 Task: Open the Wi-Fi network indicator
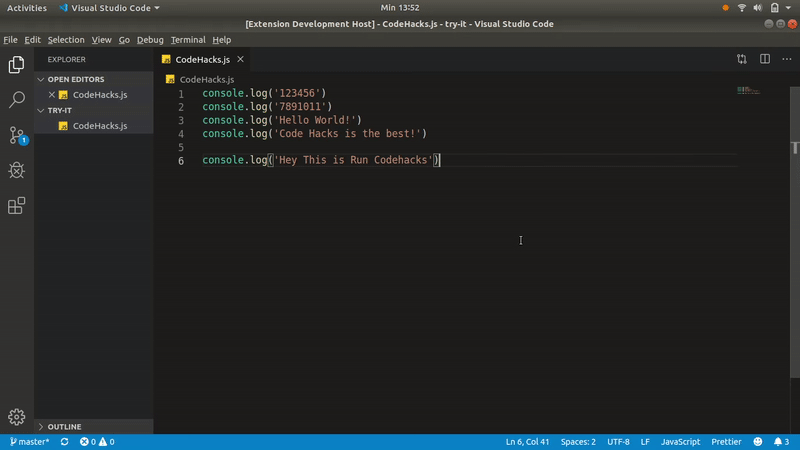pos(742,8)
